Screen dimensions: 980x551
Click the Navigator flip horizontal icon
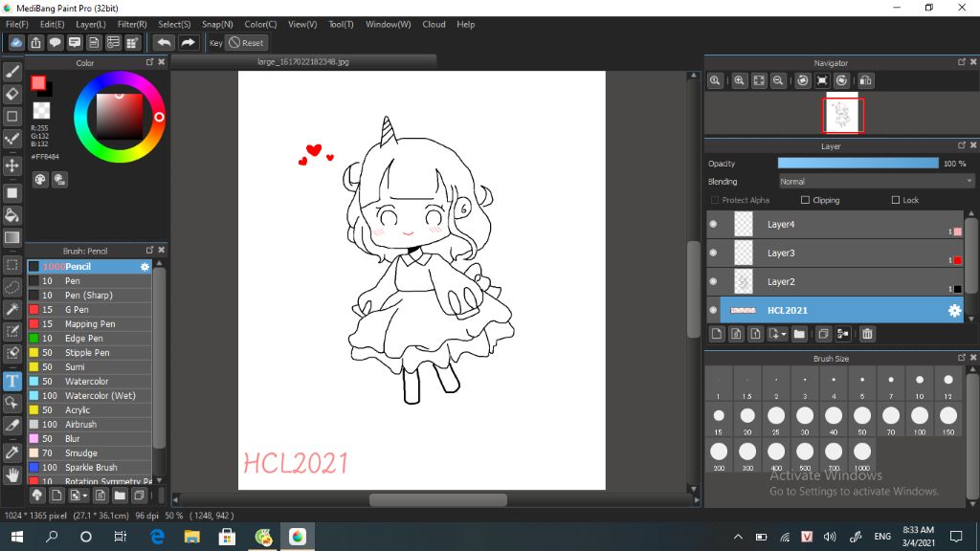(865, 80)
